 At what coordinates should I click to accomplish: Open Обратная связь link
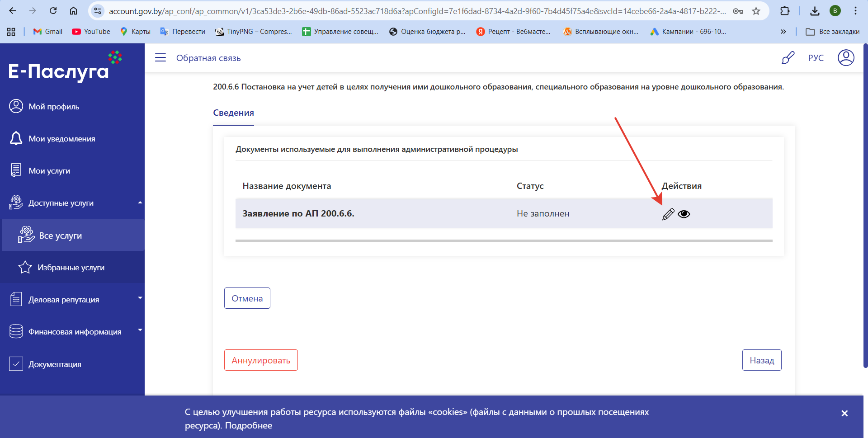click(208, 58)
